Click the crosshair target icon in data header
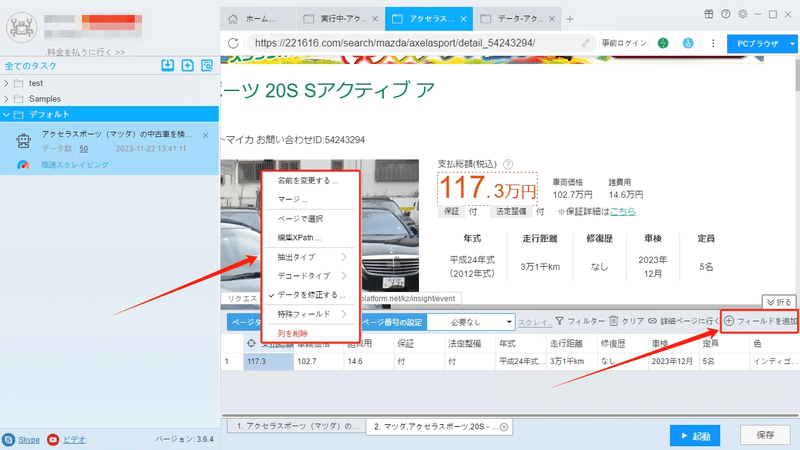Screen dimensions: 800x450 point(251,343)
